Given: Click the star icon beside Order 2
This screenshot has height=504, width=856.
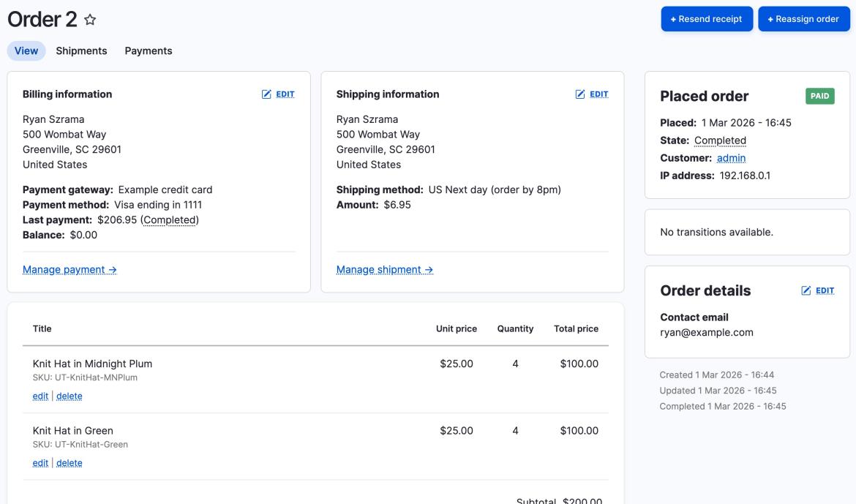Looking at the screenshot, I should [91, 20].
